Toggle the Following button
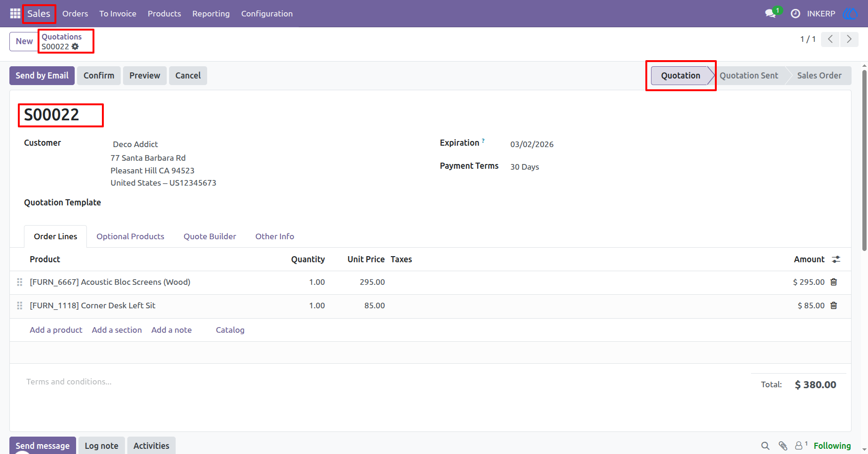 pyautogui.click(x=832, y=446)
